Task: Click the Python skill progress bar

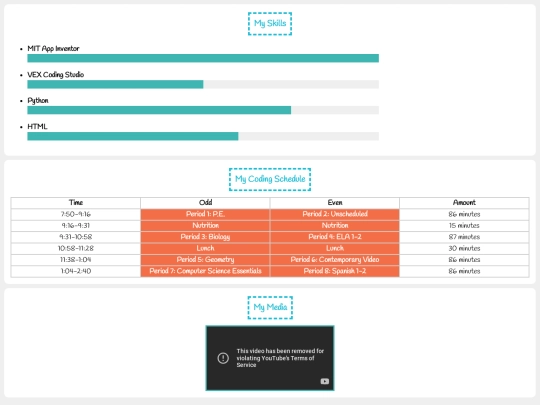Action: [x=203, y=110]
